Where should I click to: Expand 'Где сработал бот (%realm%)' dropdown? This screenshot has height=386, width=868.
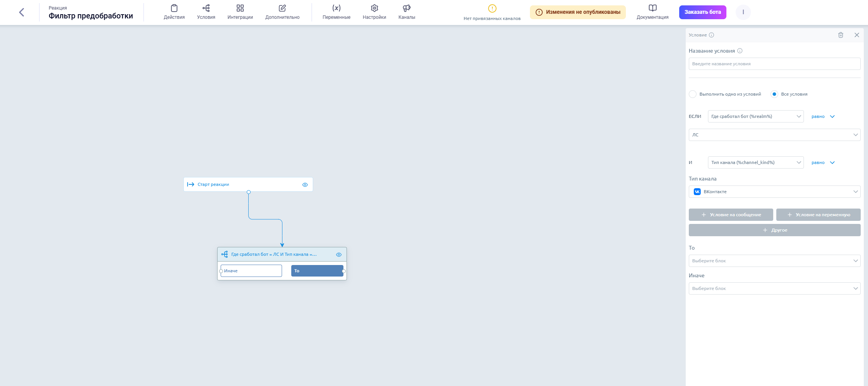pos(756,116)
